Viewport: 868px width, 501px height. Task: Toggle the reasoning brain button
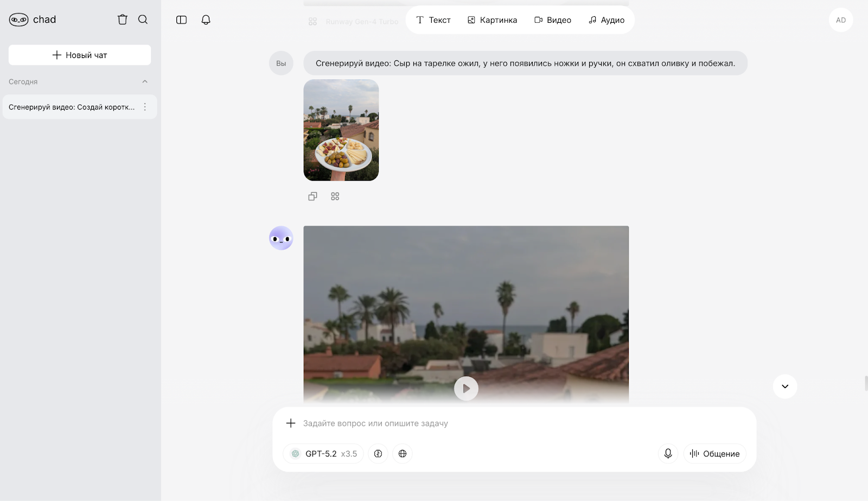[378, 454]
